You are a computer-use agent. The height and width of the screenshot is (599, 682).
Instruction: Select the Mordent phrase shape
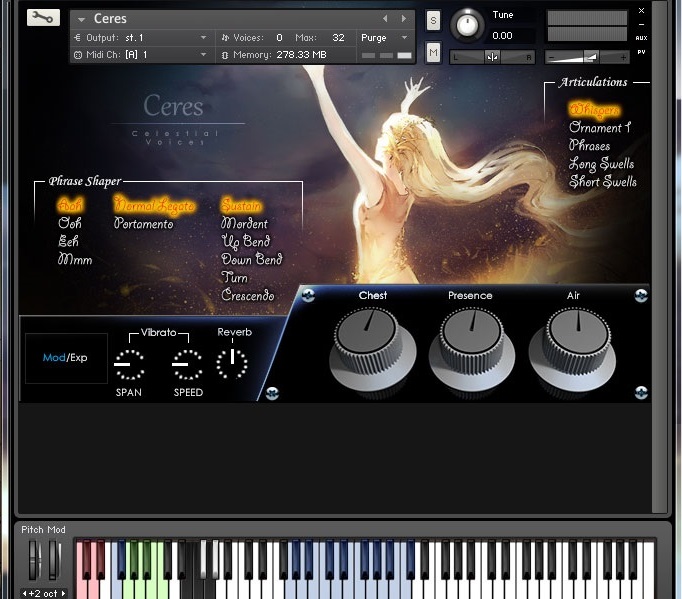point(244,224)
